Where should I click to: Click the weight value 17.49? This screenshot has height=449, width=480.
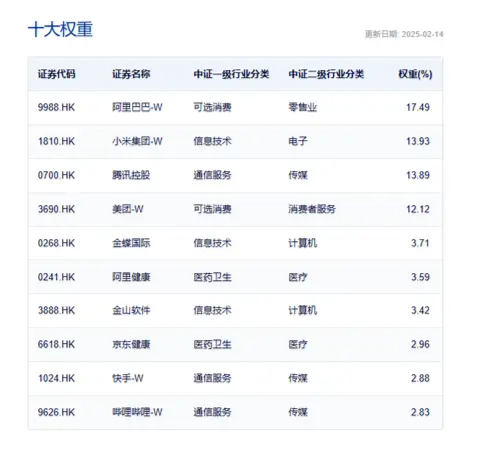tap(418, 107)
